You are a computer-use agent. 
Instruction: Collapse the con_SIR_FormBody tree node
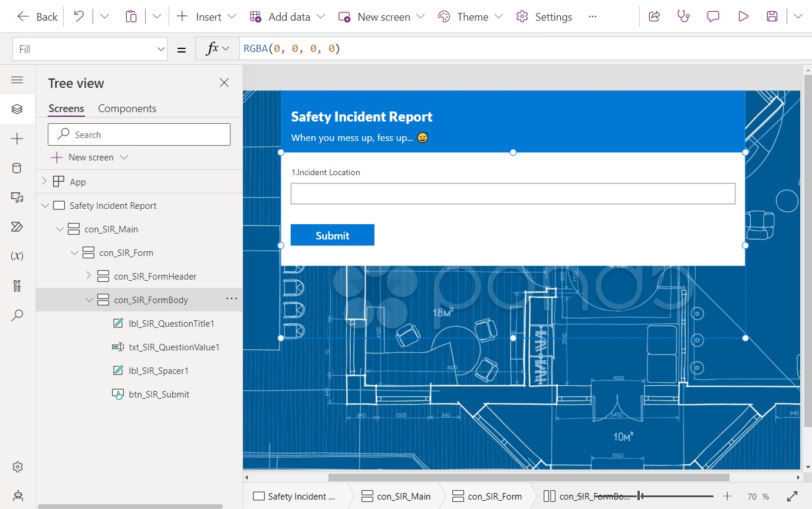click(89, 300)
